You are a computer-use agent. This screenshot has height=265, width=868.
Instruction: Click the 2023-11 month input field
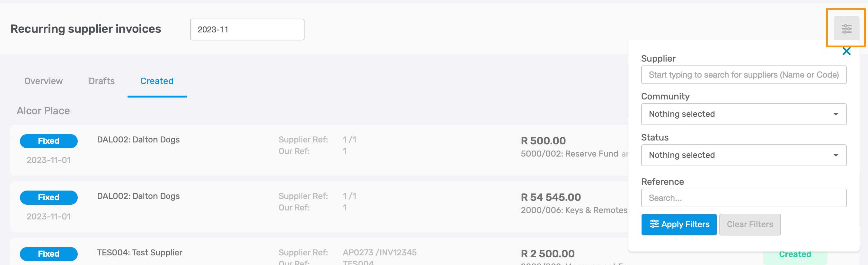[x=247, y=30]
